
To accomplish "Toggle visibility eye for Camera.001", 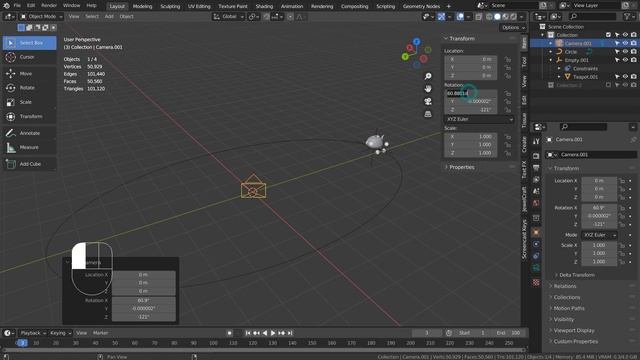I will pyautogui.click(x=625, y=43).
